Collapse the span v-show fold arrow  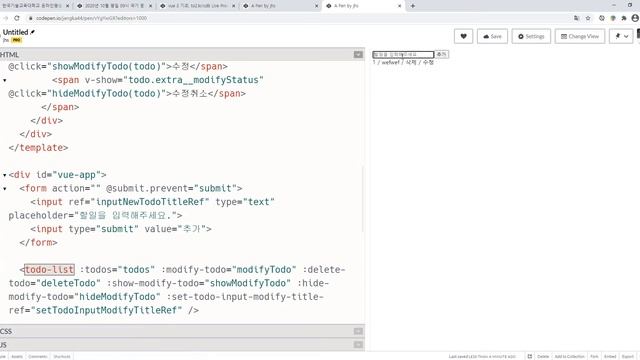pos(4,80)
